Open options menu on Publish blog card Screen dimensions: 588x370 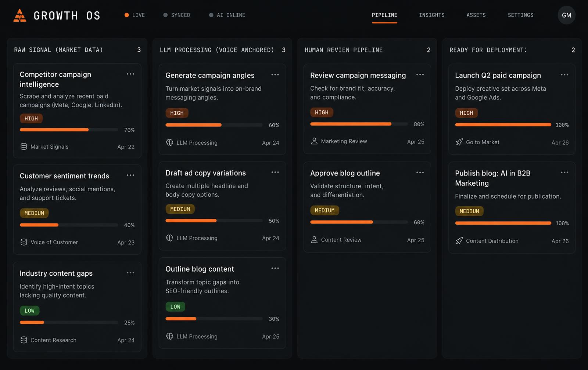click(x=564, y=173)
